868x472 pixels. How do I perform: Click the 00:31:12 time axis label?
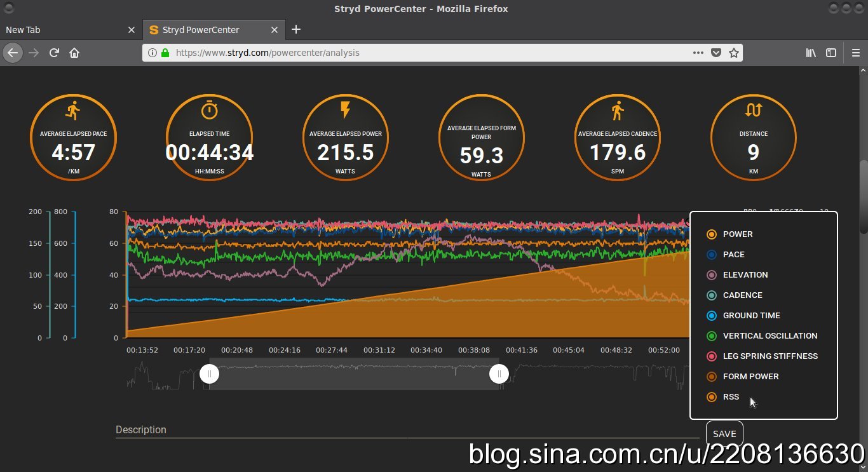point(379,350)
